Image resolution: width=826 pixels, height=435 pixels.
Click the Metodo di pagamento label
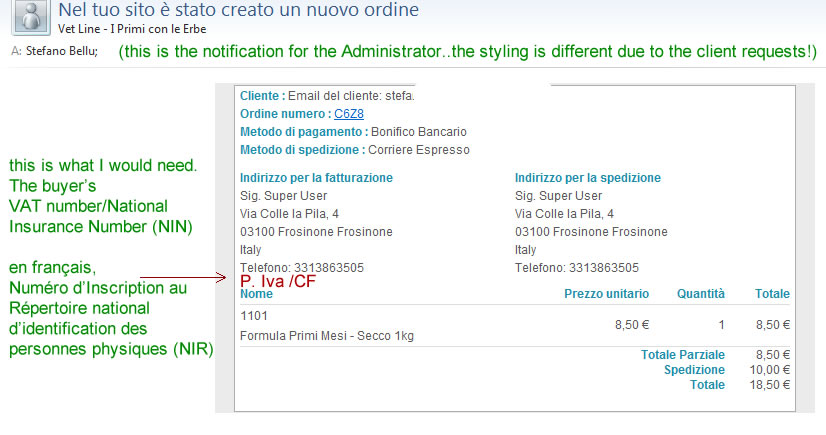point(303,132)
